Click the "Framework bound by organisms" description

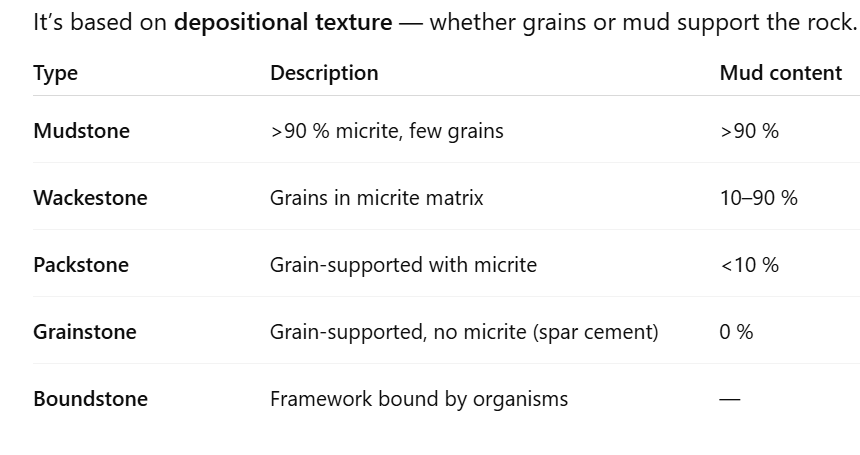419,399
